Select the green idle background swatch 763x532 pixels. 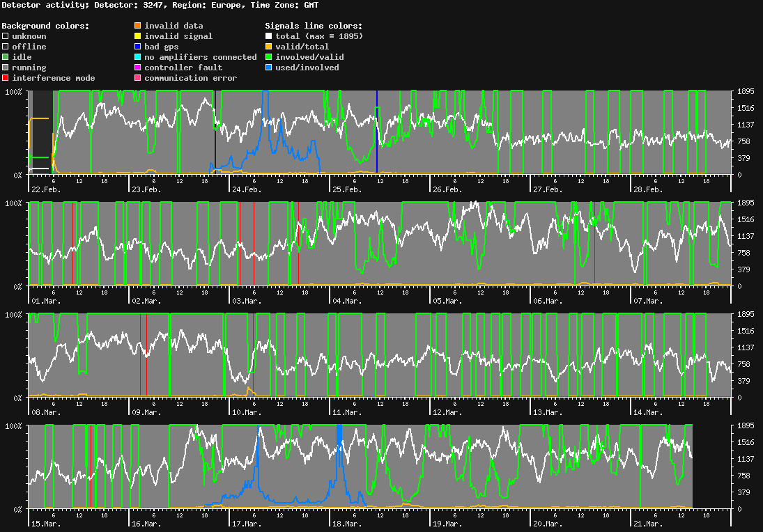point(6,57)
